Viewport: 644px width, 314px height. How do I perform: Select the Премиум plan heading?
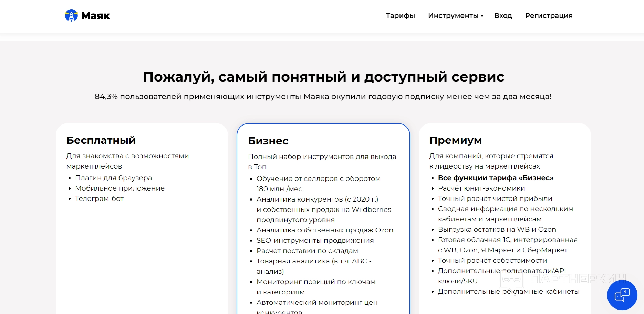[x=456, y=140]
